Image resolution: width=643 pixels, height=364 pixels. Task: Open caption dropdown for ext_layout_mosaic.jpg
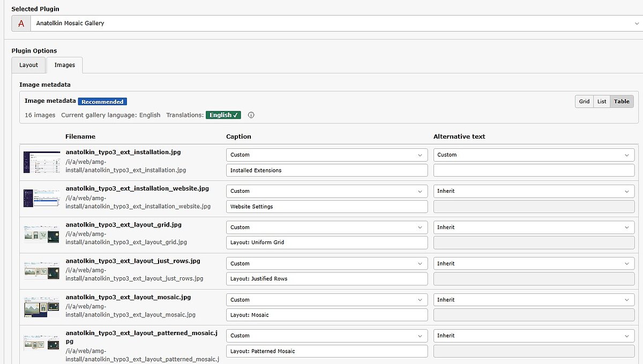pyautogui.click(x=327, y=300)
